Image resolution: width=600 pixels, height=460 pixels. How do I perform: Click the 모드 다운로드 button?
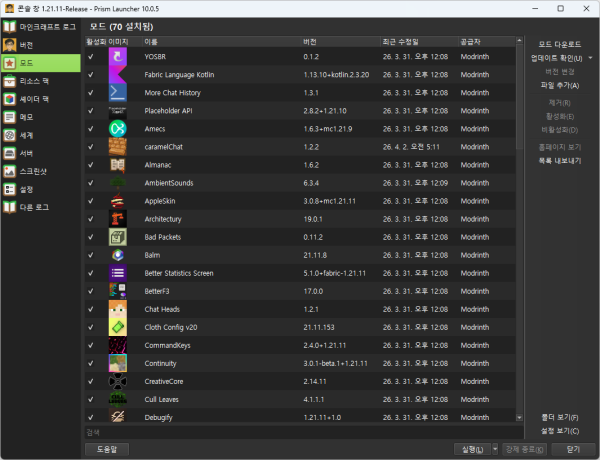pyautogui.click(x=559, y=44)
